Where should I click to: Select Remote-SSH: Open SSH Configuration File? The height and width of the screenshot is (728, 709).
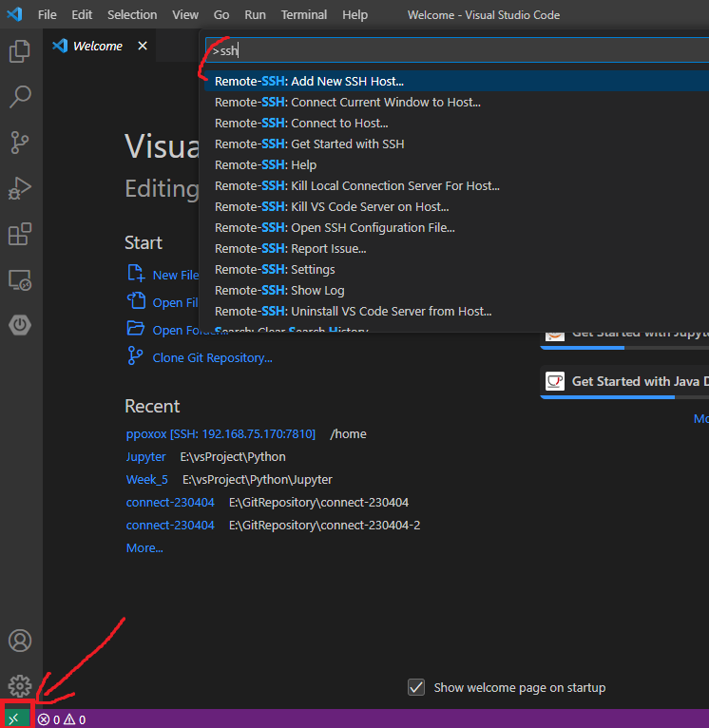(457, 227)
